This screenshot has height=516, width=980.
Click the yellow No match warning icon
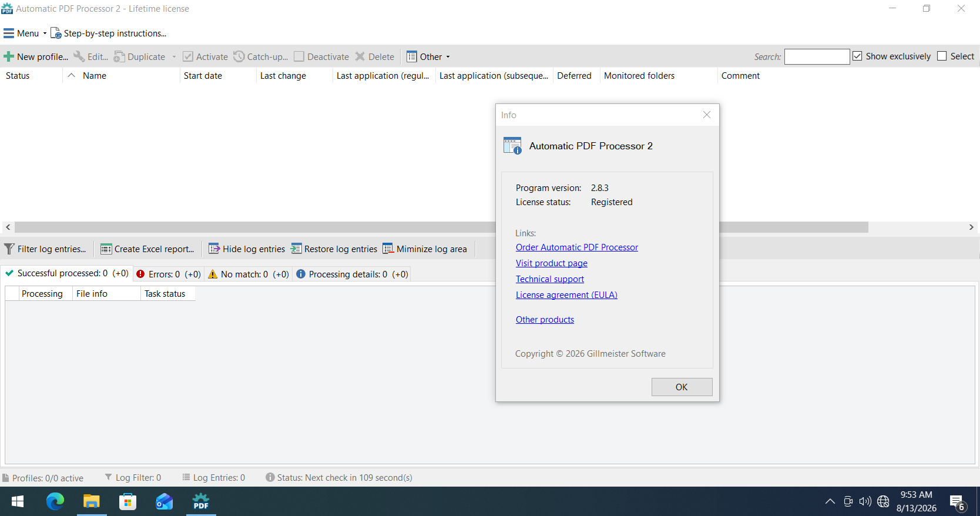pyautogui.click(x=213, y=274)
